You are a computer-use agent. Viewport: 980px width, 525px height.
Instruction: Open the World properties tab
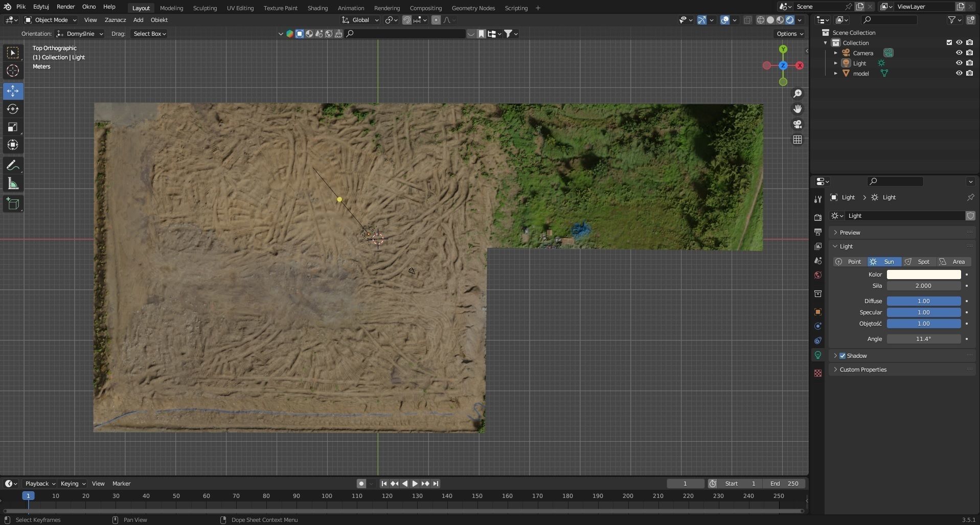click(818, 275)
